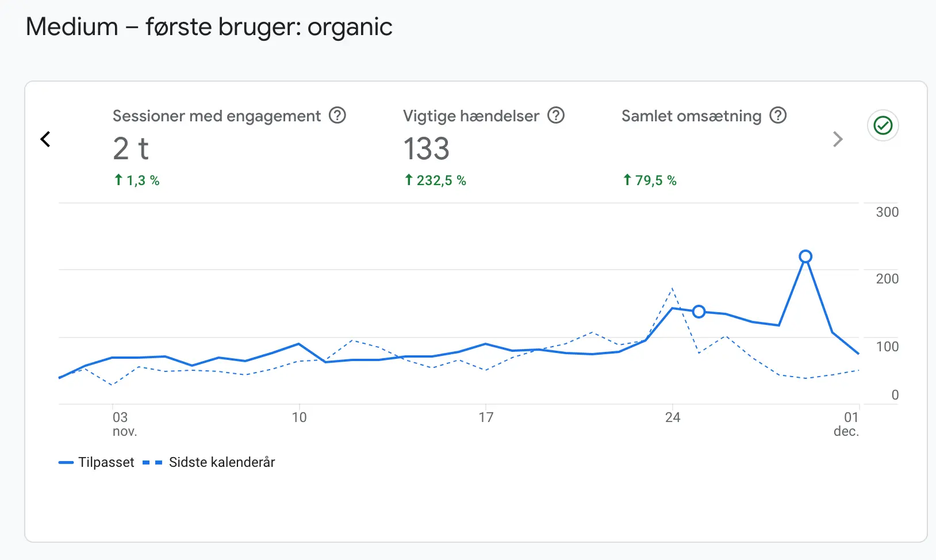This screenshot has height=560, width=936.
Task: Click the Tilpasset legend label
Action: [x=106, y=462]
